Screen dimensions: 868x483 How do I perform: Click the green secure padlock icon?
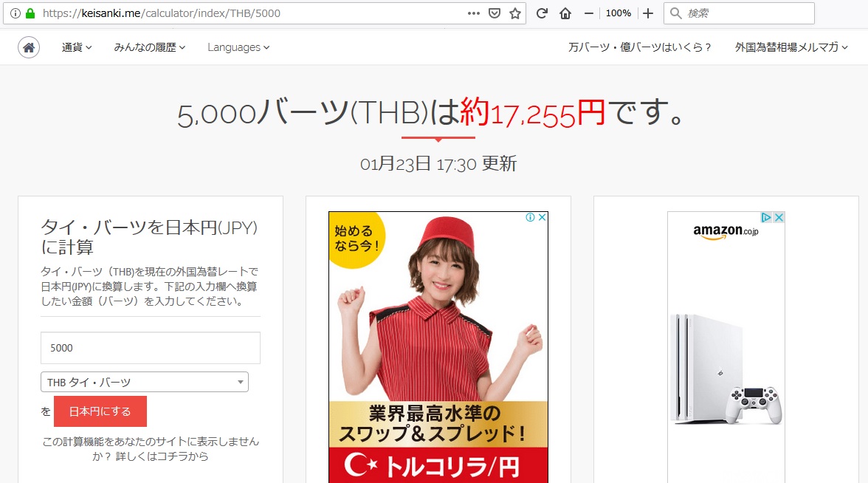(x=30, y=13)
